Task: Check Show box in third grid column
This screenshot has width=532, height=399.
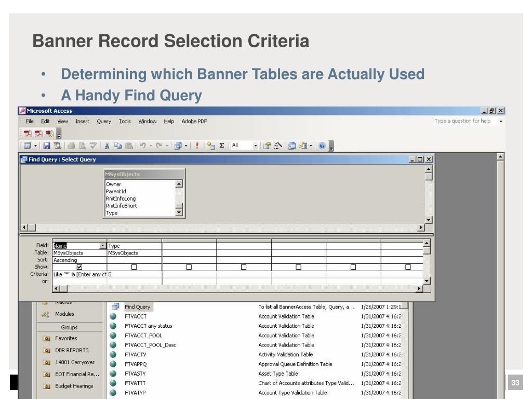Action: coord(189,267)
